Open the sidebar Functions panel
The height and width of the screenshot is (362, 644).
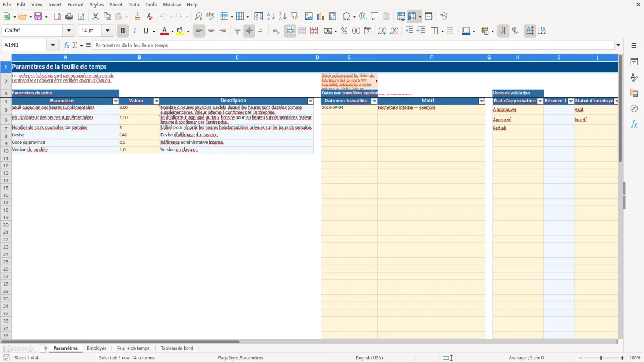tap(634, 124)
